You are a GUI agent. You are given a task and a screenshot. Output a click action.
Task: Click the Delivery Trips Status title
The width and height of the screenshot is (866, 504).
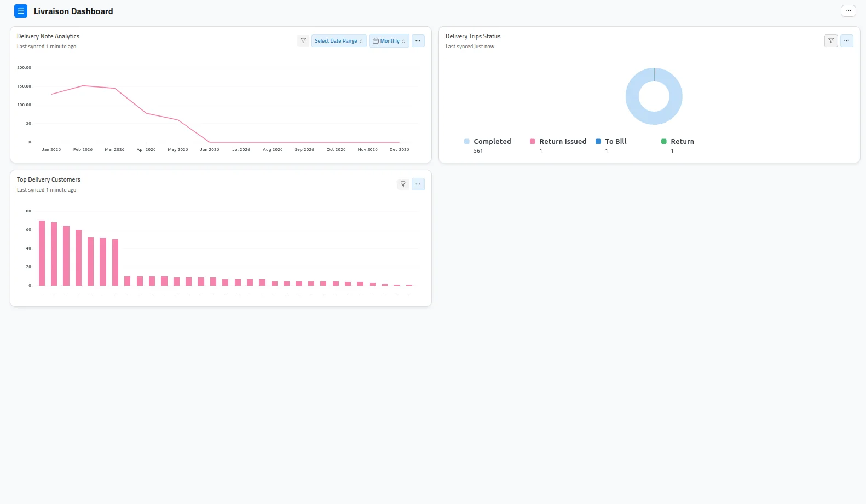click(x=473, y=36)
